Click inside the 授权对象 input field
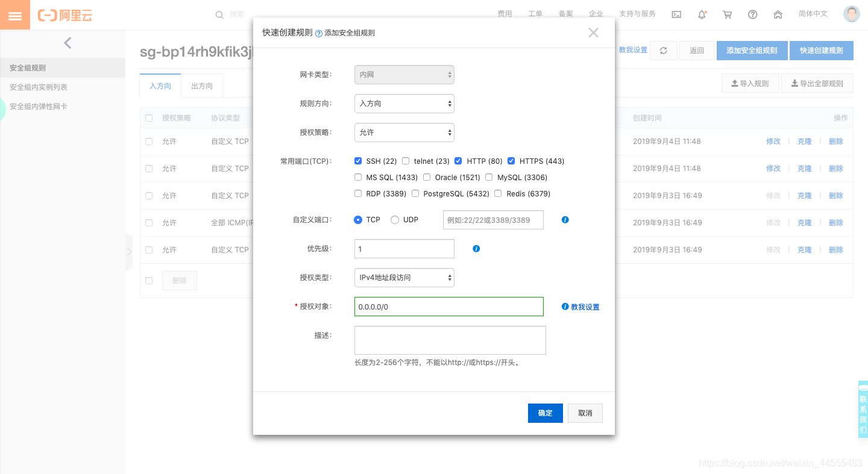Viewport: 868px width, 474px height. pos(448,307)
